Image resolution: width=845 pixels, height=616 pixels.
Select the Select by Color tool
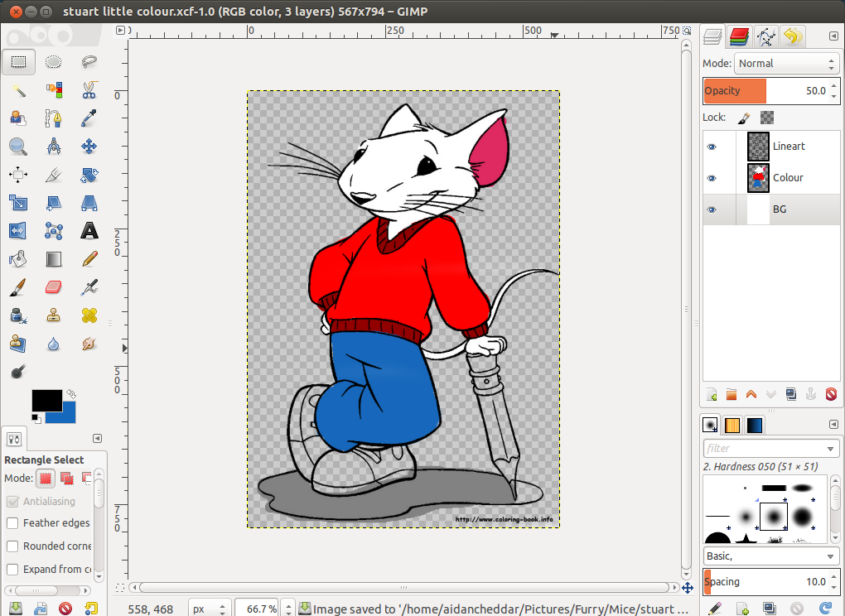53,90
